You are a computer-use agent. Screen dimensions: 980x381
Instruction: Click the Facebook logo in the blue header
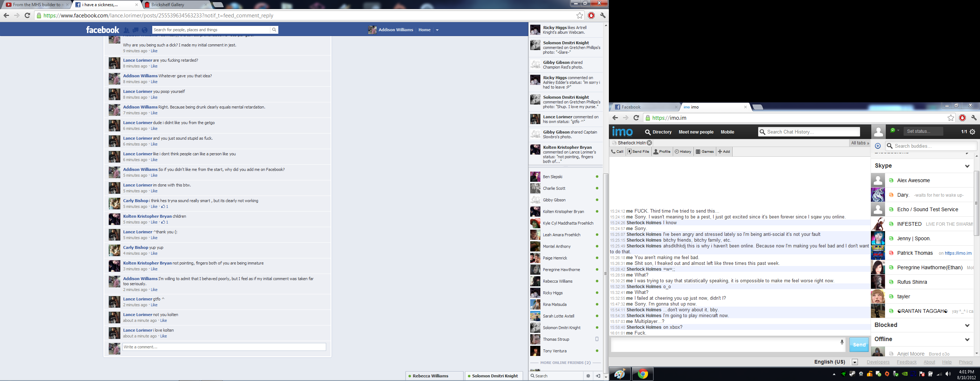point(103,30)
